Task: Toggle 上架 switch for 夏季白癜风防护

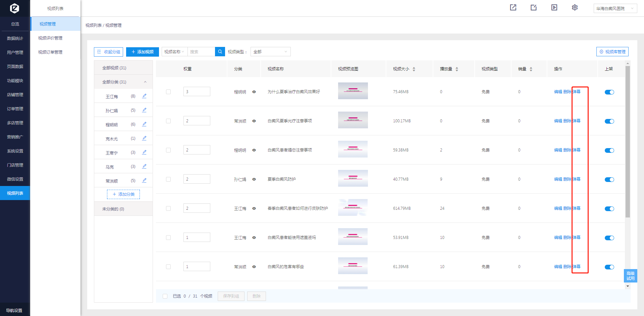Action: click(609, 180)
